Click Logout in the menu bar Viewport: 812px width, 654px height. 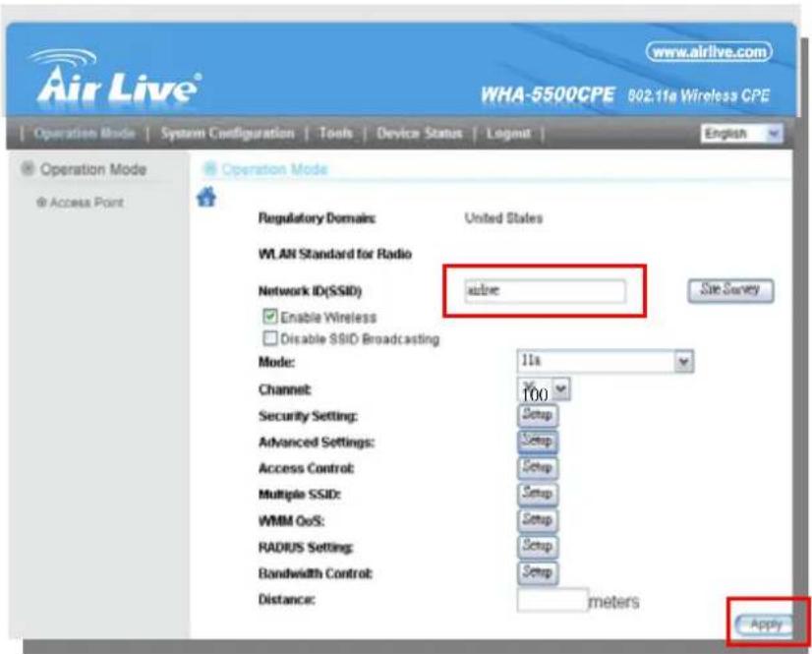[x=508, y=134]
